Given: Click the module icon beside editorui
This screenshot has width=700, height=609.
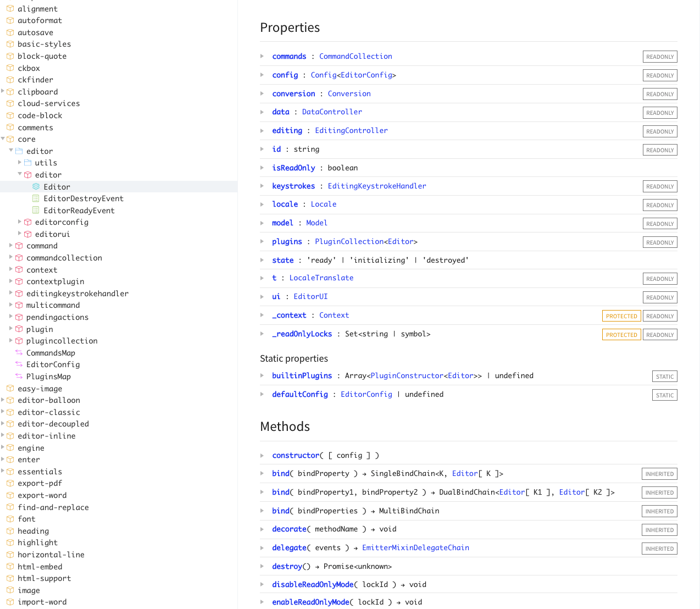Looking at the screenshot, I should (x=27, y=234).
